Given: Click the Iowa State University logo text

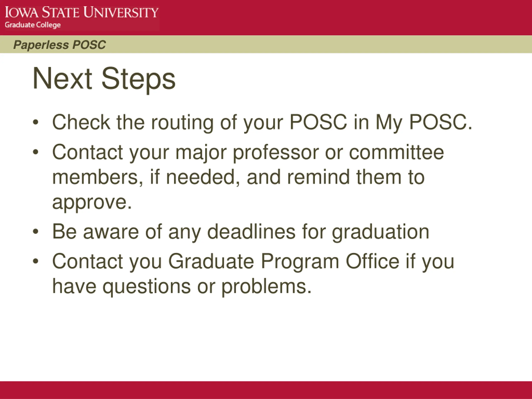Looking at the screenshot, I should (81, 12).
